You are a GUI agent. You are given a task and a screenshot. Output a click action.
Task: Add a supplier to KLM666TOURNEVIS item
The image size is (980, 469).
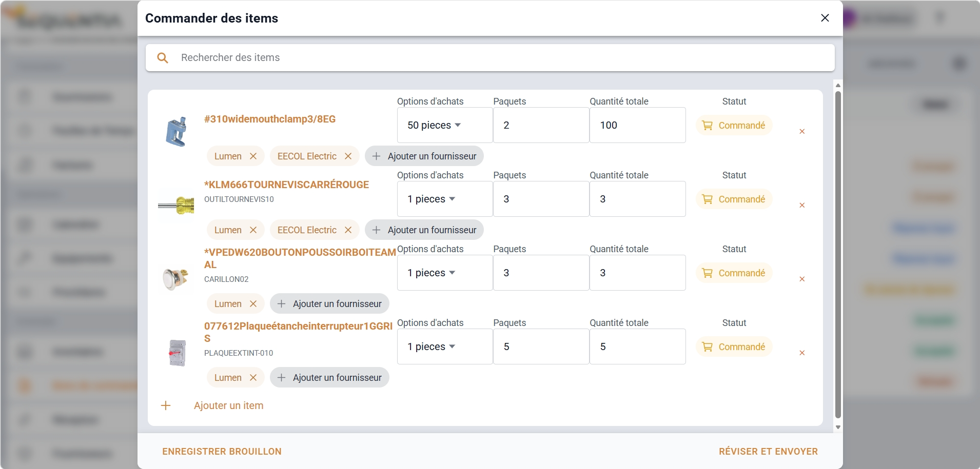(x=424, y=230)
